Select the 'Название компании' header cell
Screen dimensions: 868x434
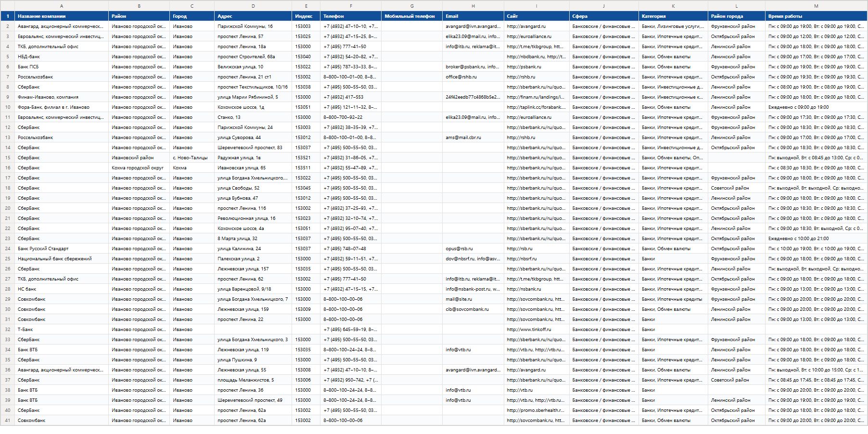point(62,16)
